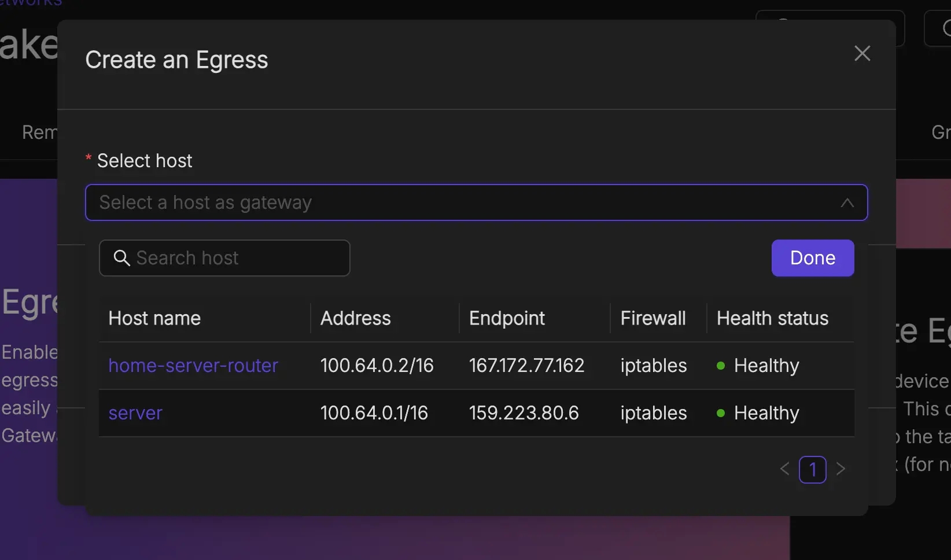The height and width of the screenshot is (560, 951).
Task: Click the Health status column header
Action: point(772,318)
